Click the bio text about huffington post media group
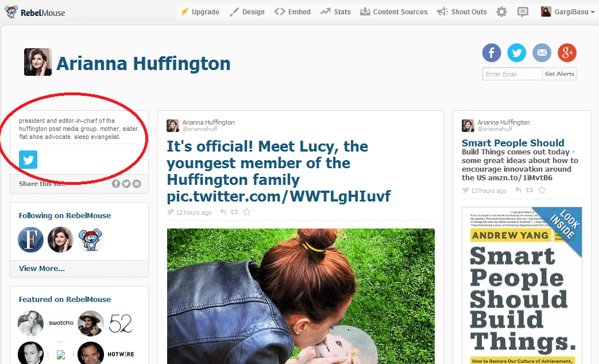599x364 pixels. (x=79, y=129)
